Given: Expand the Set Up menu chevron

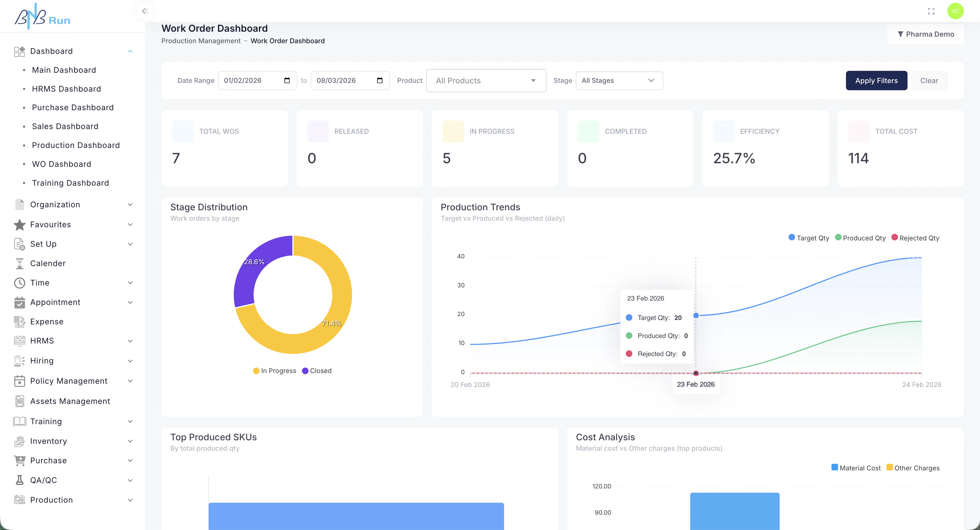Looking at the screenshot, I should pyautogui.click(x=130, y=244).
